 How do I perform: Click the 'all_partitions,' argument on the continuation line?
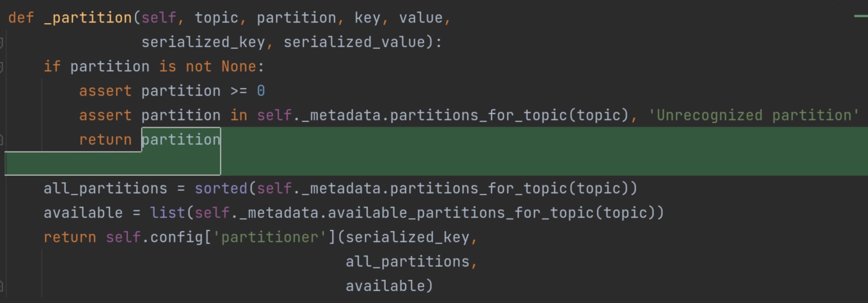pos(412,261)
